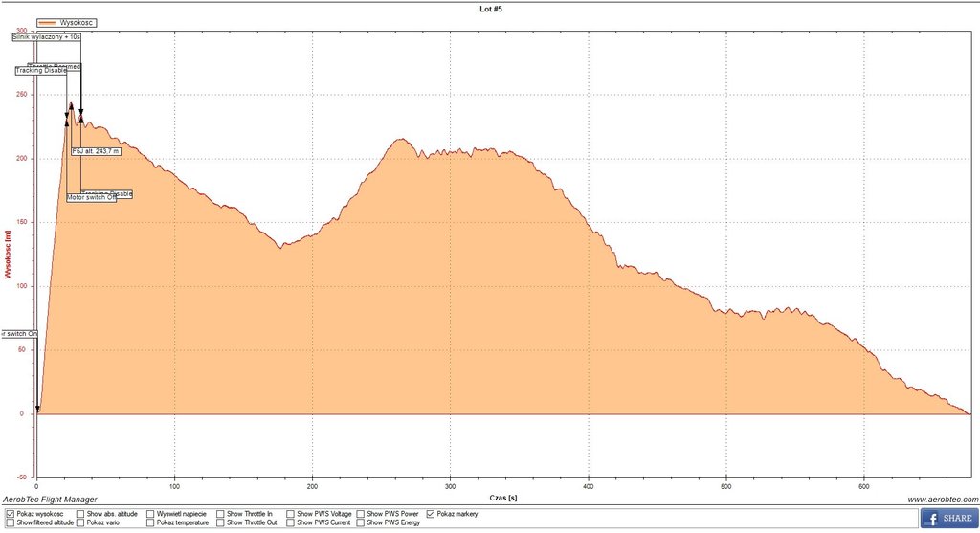
Task: Tick the Show Throttle Out checkbox
Action: click(x=220, y=523)
